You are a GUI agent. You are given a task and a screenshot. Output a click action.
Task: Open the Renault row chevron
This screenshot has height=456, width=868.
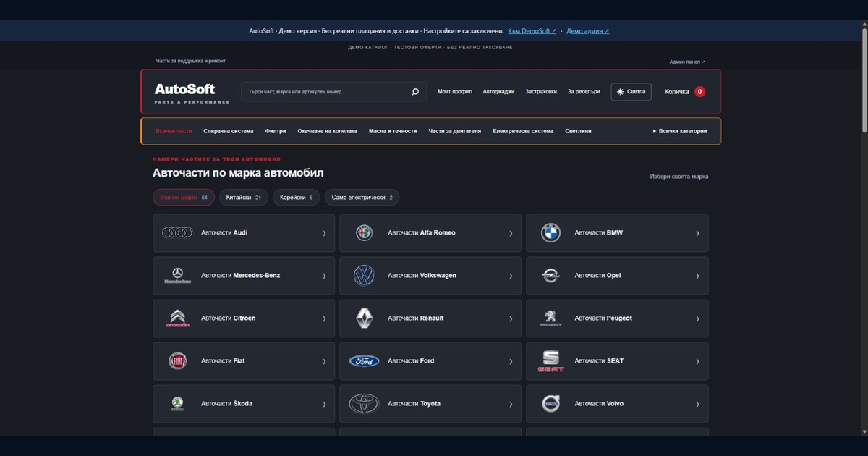[511, 318]
